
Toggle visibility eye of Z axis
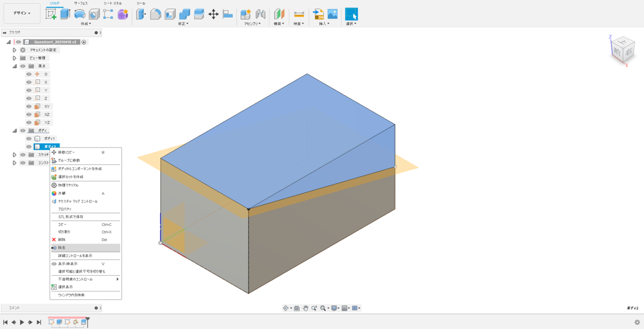click(29, 98)
